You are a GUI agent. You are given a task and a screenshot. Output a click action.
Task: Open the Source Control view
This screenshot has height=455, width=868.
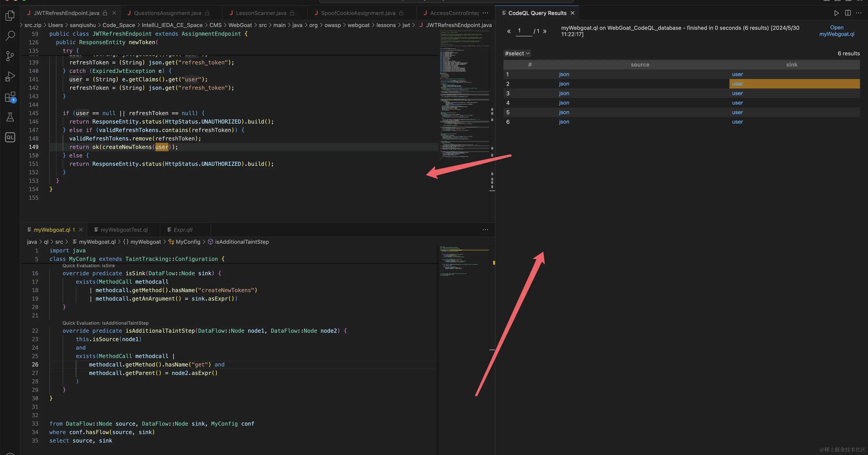pos(10,56)
